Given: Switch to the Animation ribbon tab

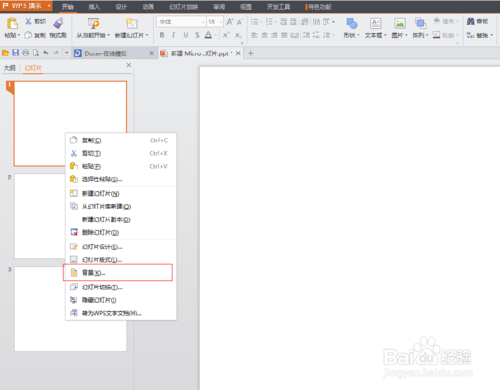Looking at the screenshot, I should [148, 7].
